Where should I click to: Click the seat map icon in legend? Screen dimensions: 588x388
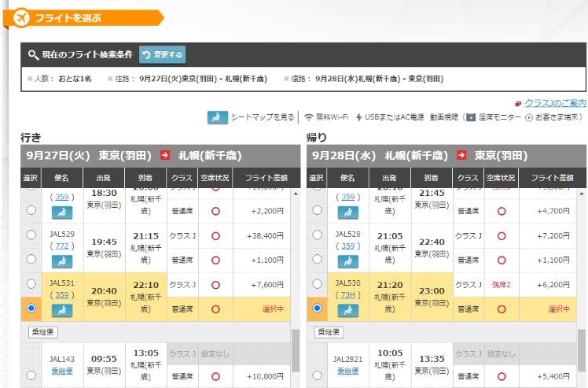[x=218, y=117]
